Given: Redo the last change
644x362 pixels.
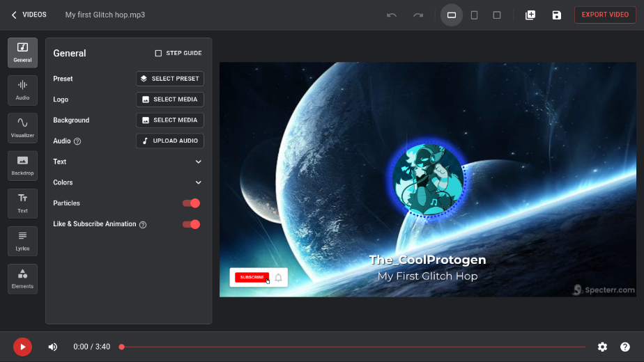Looking at the screenshot, I should click(418, 15).
